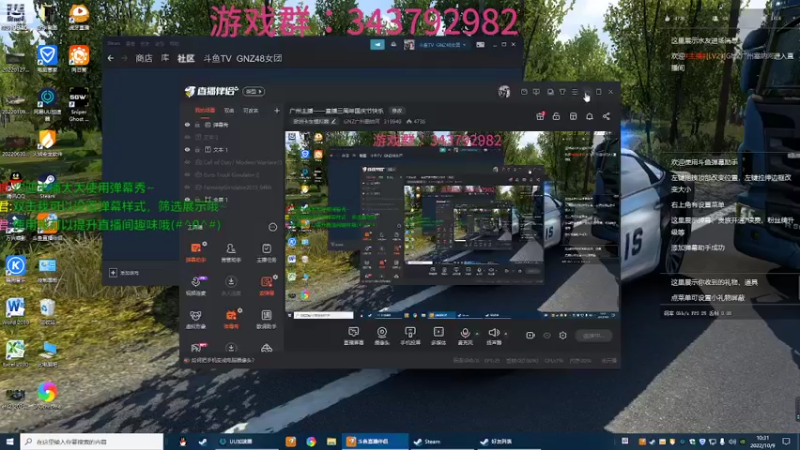
Task: Open Steam notifications bell
Action: point(393,45)
